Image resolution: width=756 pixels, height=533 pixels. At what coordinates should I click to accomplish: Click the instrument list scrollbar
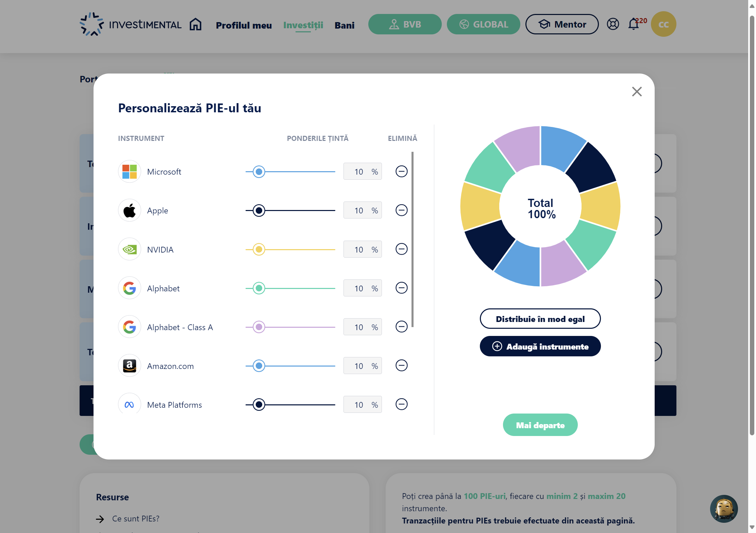click(412, 239)
